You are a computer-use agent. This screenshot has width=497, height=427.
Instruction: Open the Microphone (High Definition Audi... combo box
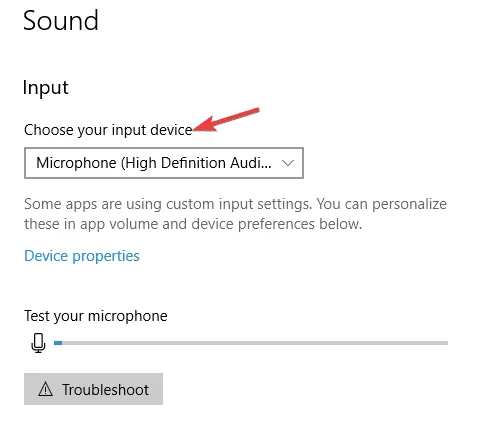tap(164, 163)
